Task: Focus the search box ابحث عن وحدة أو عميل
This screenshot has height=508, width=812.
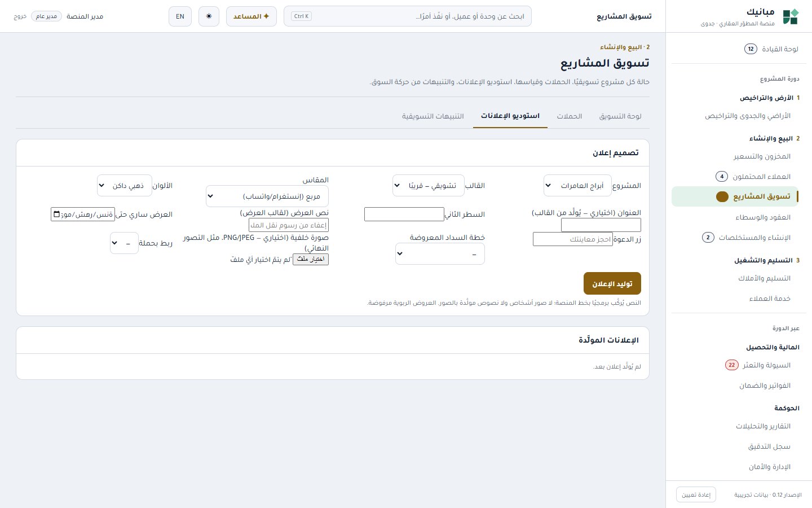Action: coord(408,16)
